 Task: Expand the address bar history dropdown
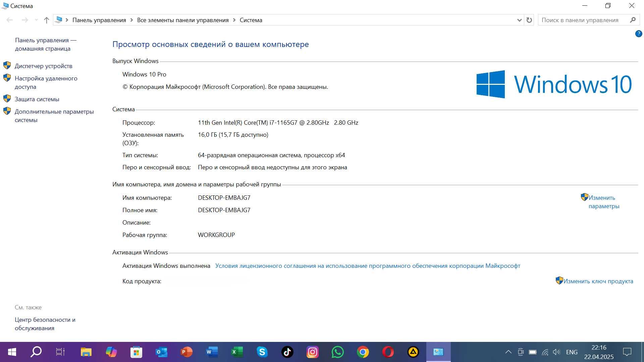[519, 20]
